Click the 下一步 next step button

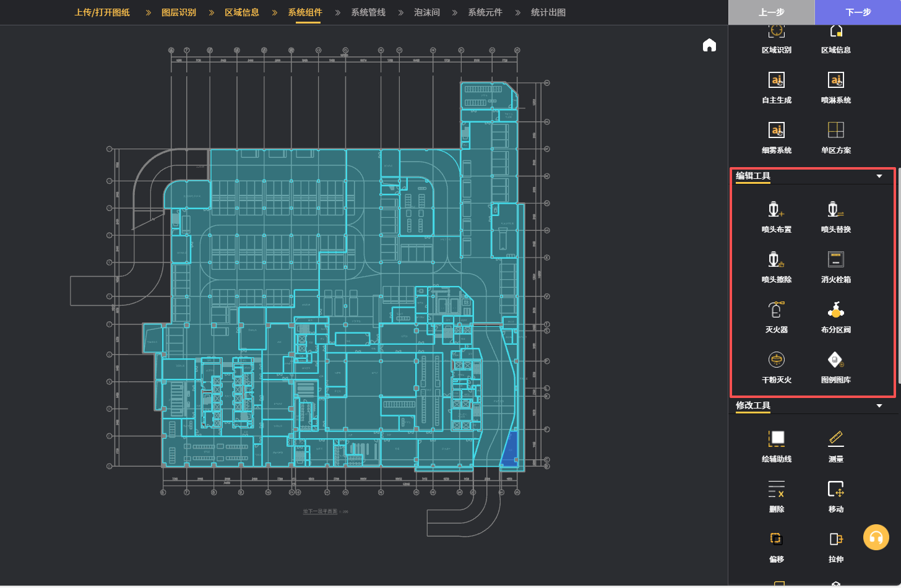point(858,12)
